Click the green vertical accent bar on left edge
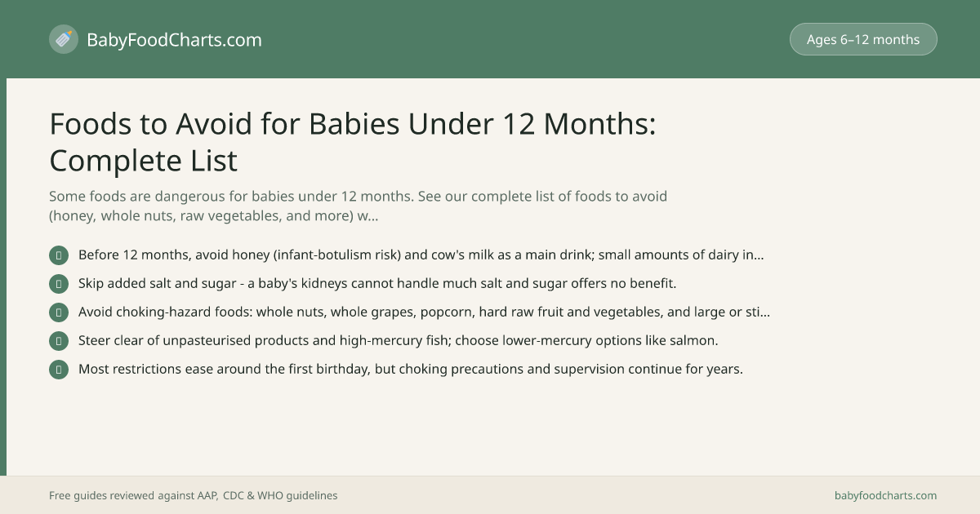Viewport: 980px width, 514px height. click(3, 277)
